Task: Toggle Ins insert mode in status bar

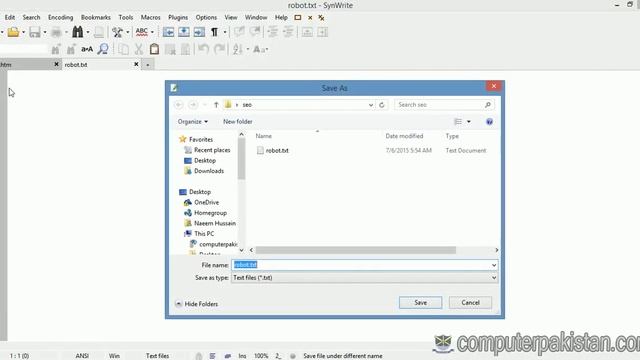Action: [242, 356]
